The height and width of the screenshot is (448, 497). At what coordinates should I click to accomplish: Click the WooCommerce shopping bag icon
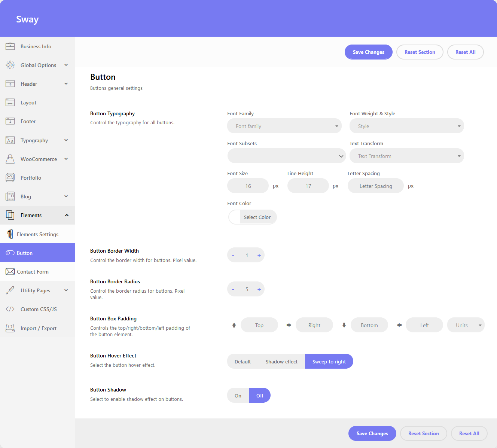[x=10, y=159]
